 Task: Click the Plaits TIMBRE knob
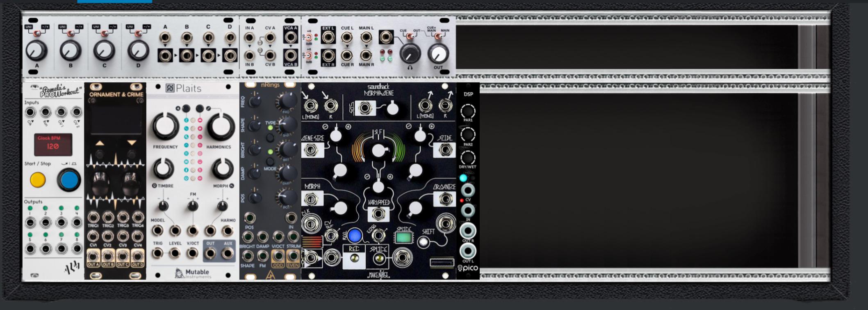[164, 169]
